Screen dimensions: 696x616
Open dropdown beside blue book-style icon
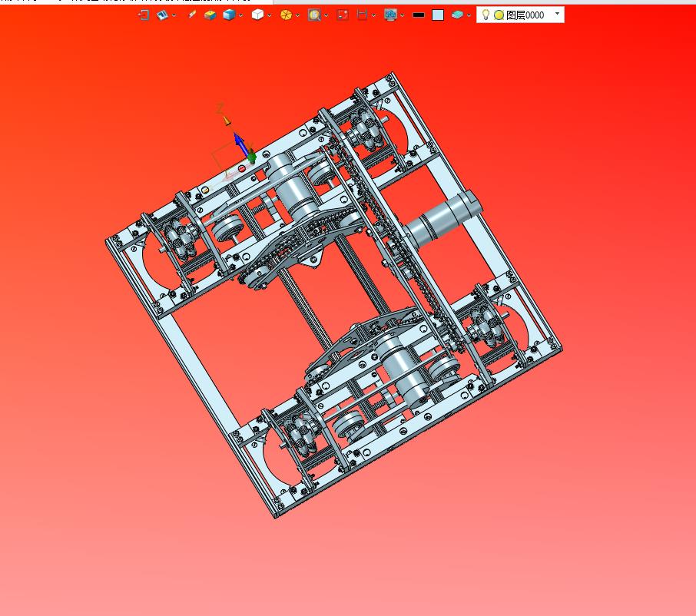coord(174,15)
